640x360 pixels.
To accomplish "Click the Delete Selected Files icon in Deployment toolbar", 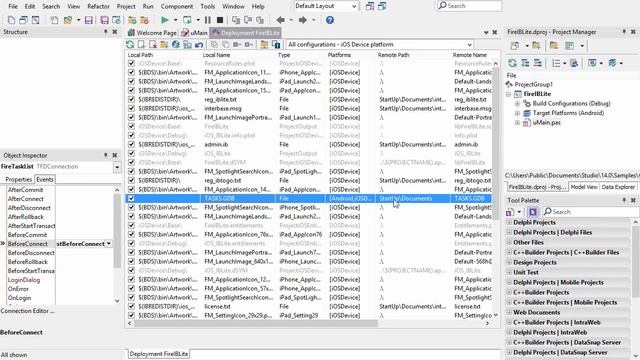I will [x=153, y=44].
